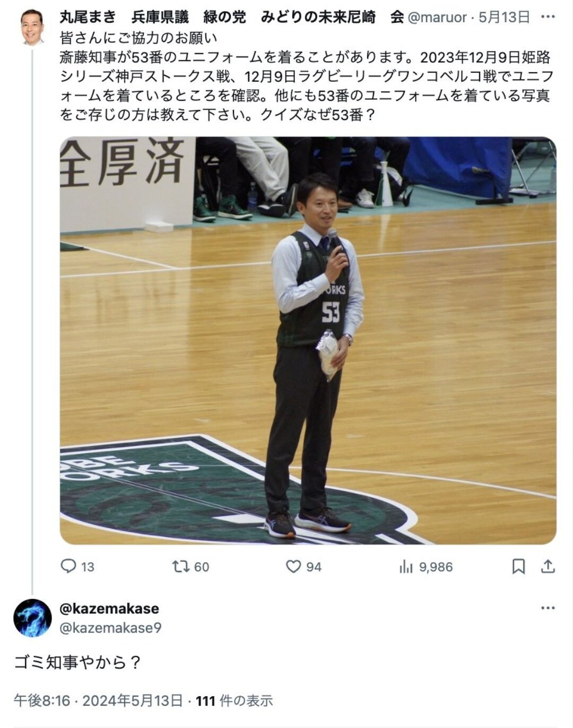Click the 丸尾まき display name

[88, 18]
